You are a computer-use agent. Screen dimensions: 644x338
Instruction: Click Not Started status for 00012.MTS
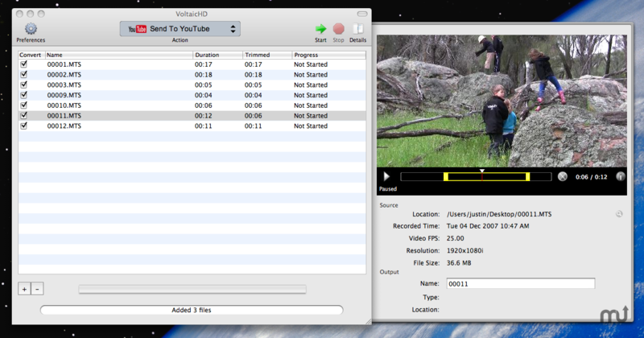pyautogui.click(x=311, y=126)
